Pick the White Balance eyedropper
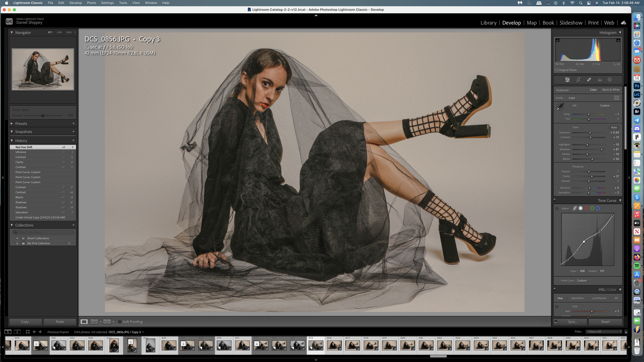This screenshot has height=362, width=644. coord(560,107)
